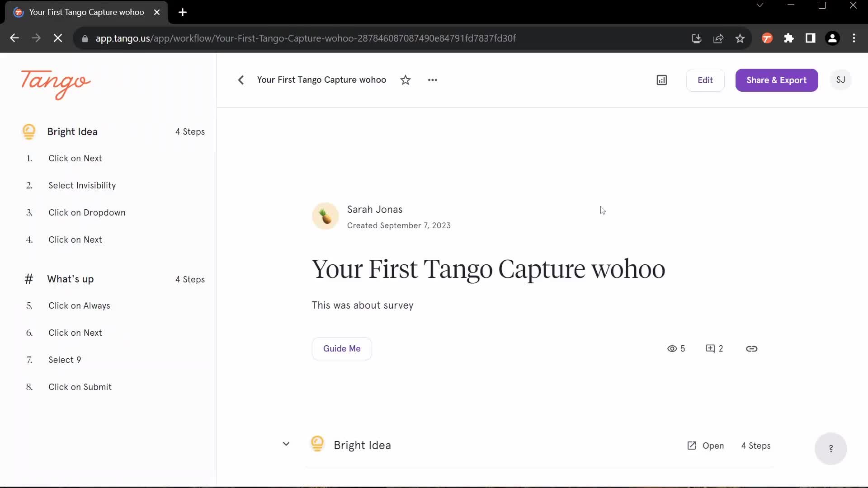Click the author name Sarah Jonas

pos(375,209)
